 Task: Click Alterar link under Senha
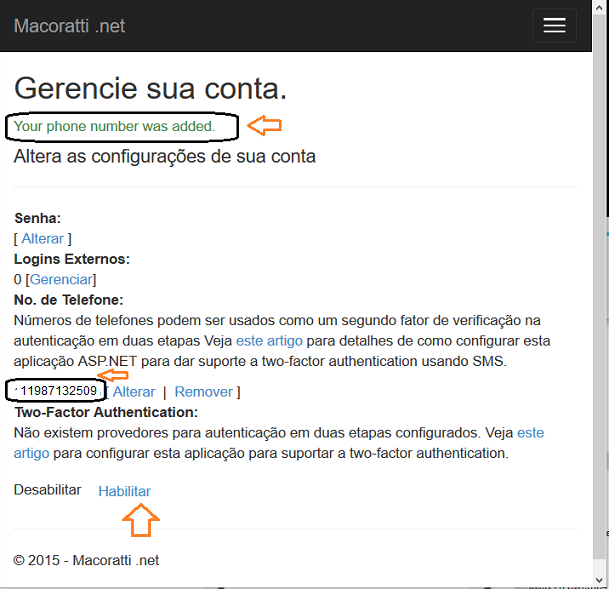pyautogui.click(x=42, y=238)
